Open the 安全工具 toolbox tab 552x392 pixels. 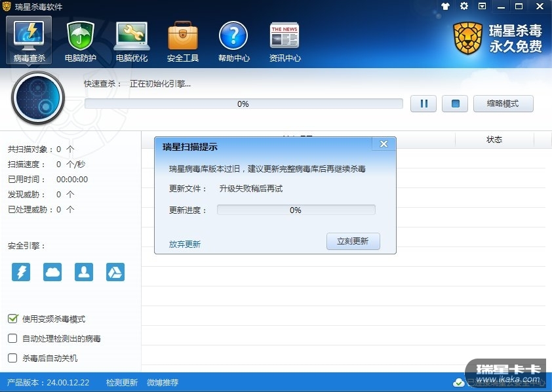(183, 41)
